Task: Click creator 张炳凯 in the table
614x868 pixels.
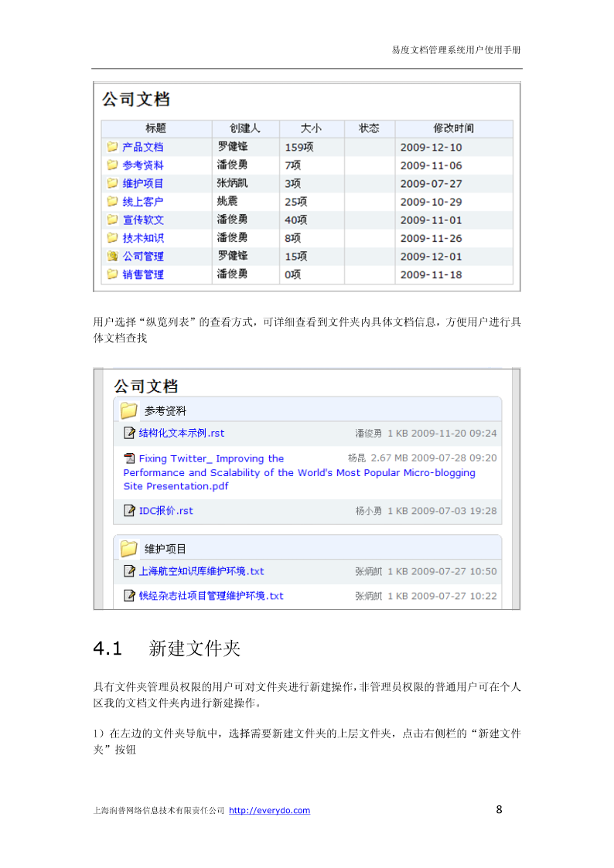Action: pos(233,183)
